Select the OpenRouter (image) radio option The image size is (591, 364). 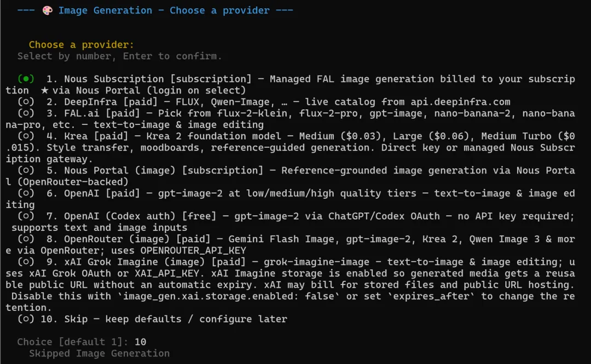26,239
